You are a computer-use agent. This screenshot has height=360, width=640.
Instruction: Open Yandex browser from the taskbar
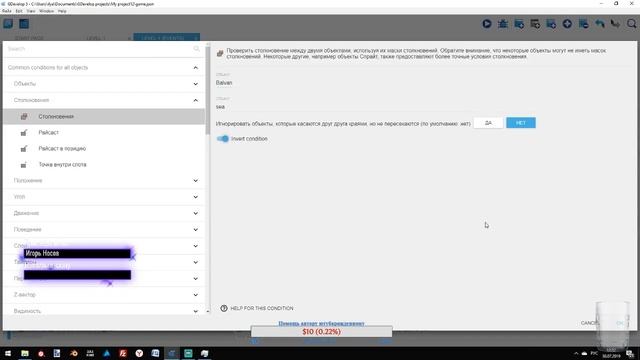coord(139,353)
